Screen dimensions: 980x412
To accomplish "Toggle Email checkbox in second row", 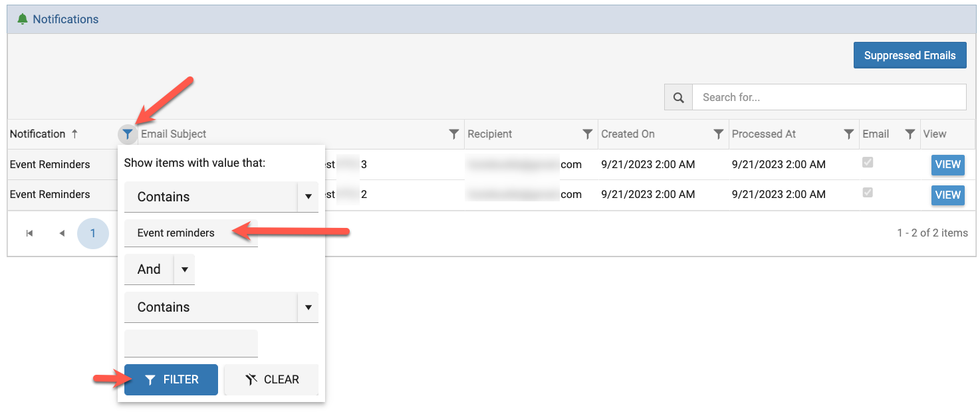I will tap(868, 193).
